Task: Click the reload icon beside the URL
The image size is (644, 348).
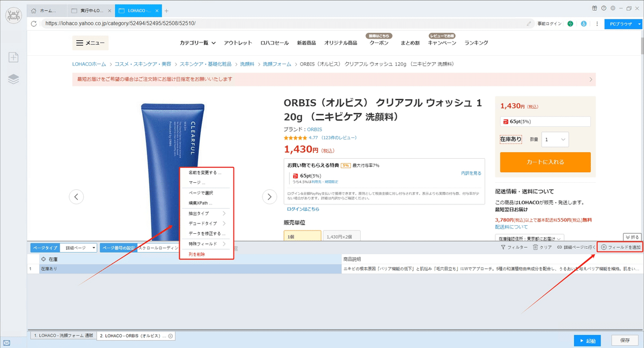Action: click(34, 24)
